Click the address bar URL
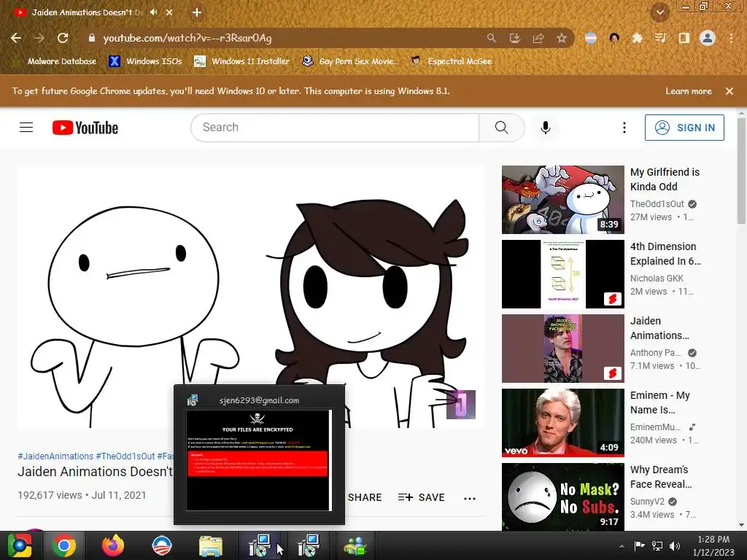The image size is (747, 560). point(187,38)
